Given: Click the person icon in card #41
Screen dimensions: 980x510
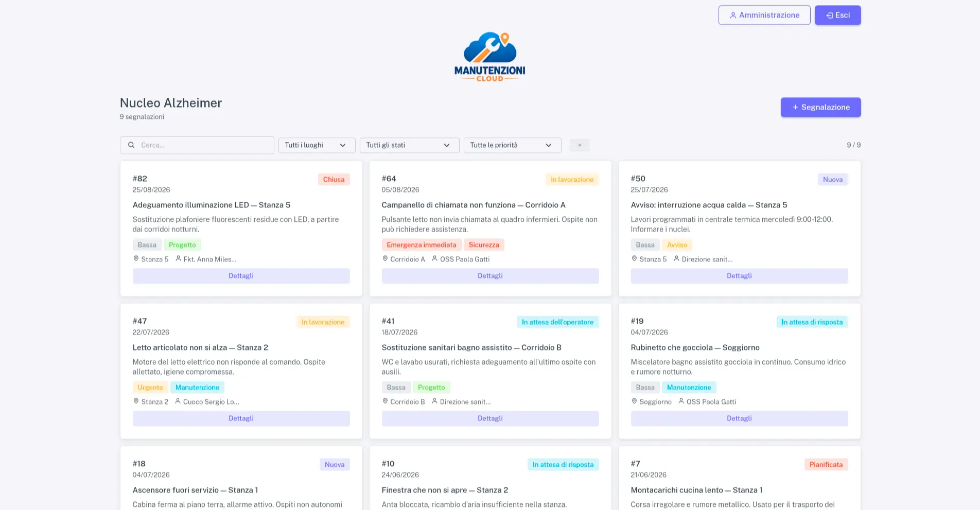Looking at the screenshot, I should (x=434, y=401).
